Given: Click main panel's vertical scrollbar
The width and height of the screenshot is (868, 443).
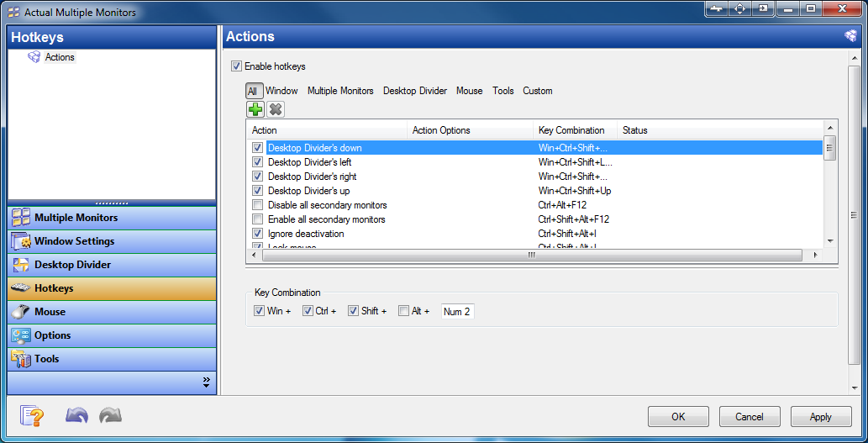Looking at the screenshot, I should pos(853,216).
